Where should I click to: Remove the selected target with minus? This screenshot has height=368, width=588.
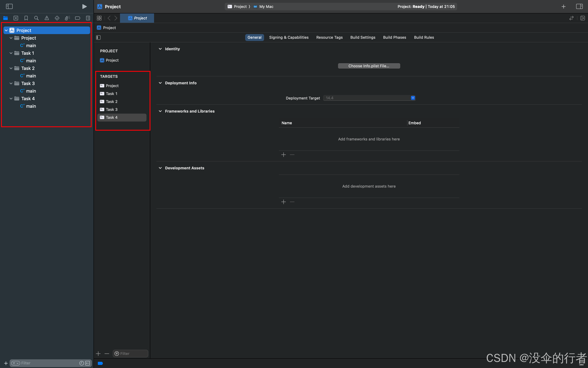(107, 353)
